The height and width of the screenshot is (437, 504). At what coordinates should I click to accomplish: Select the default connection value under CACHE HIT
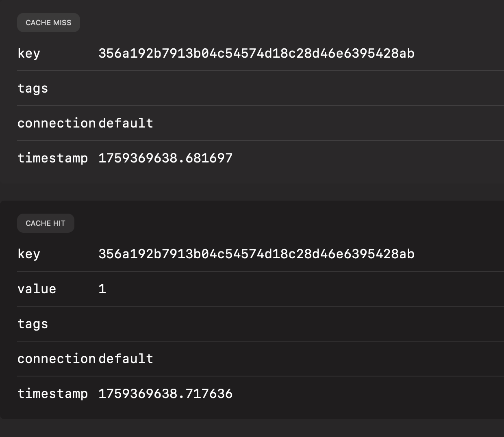126,359
